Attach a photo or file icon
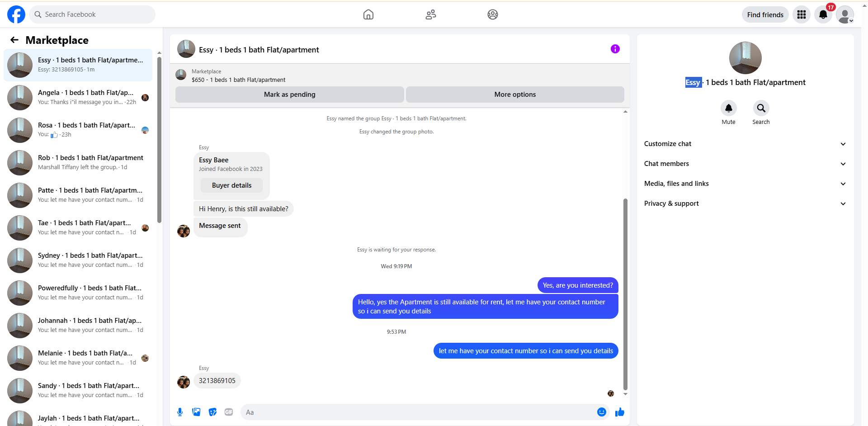Screen dimensions: 868x426 tap(196, 412)
